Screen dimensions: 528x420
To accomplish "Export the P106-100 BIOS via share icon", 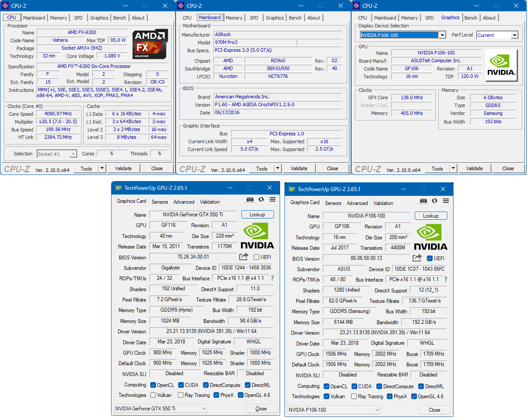I will (417, 258).
